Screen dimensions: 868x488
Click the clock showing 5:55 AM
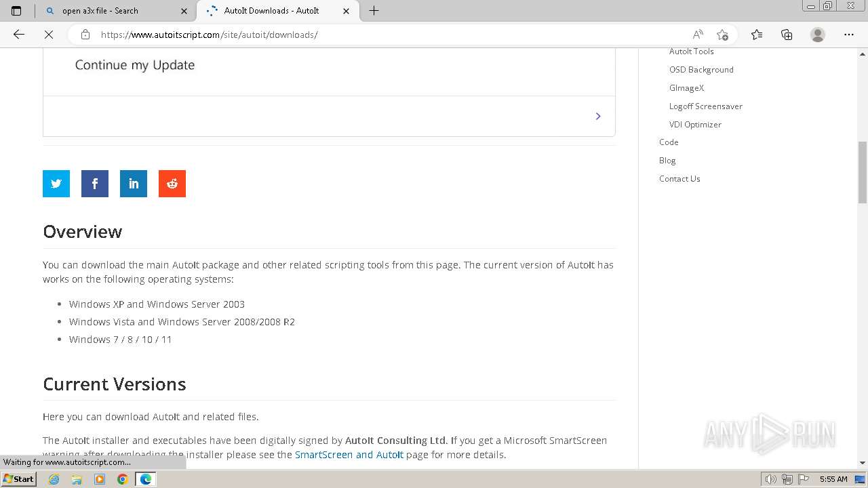833,479
